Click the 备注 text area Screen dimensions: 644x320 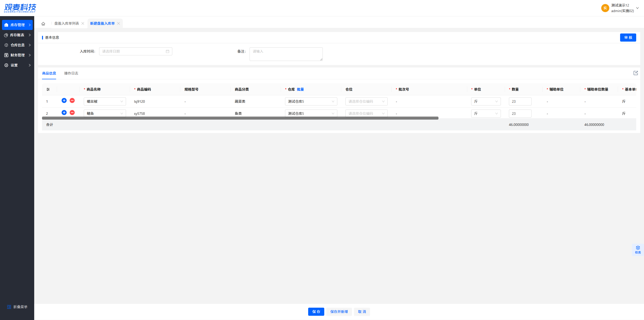point(286,54)
